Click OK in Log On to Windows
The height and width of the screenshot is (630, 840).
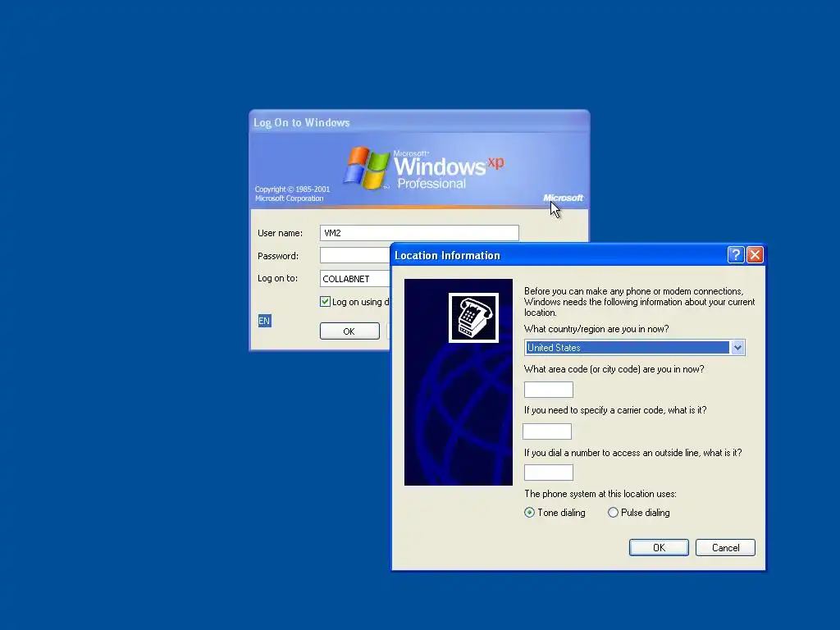coord(349,331)
